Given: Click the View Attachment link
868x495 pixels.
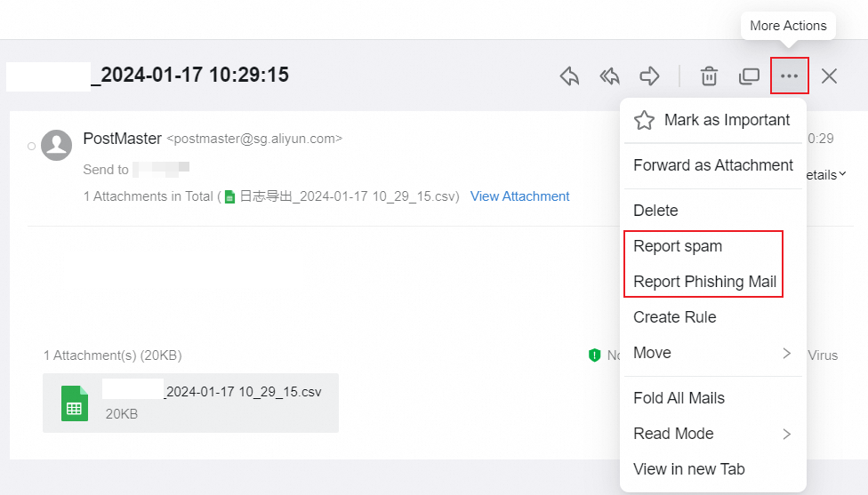Looking at the screenshot, I should 519,196.
